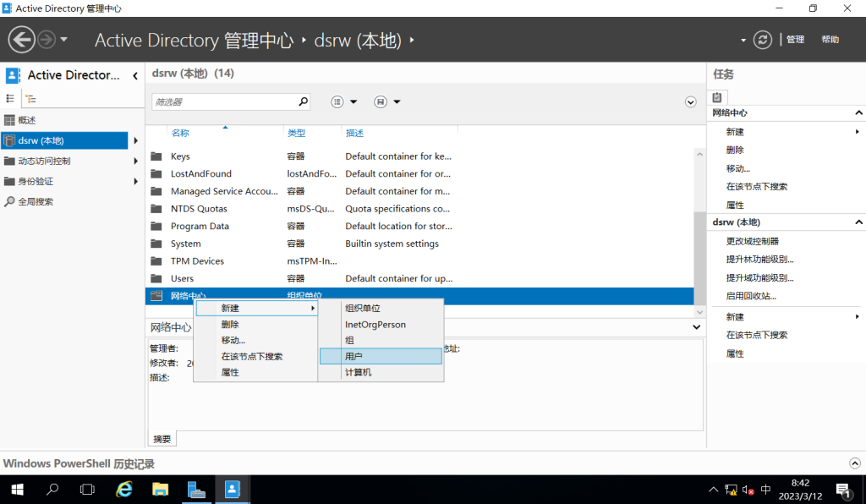Sort by the 名称 column header
This screenshot has height=504, width=866.
180,133
